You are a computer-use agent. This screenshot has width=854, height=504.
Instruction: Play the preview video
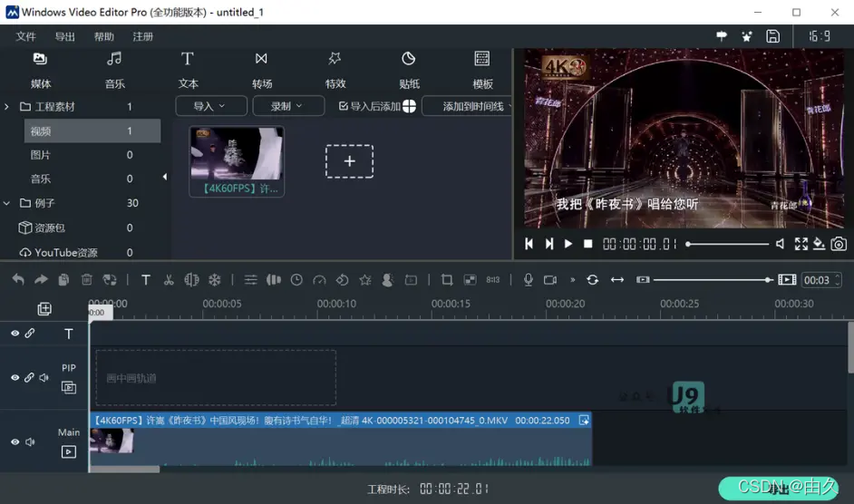tap(568, 244)
